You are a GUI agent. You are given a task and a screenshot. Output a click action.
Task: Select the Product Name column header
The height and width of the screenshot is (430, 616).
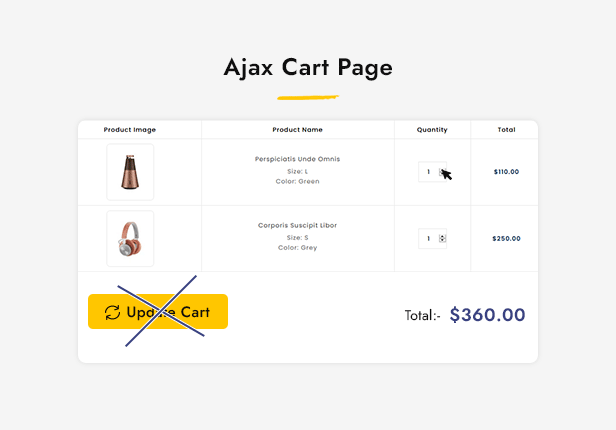[297, 130]
